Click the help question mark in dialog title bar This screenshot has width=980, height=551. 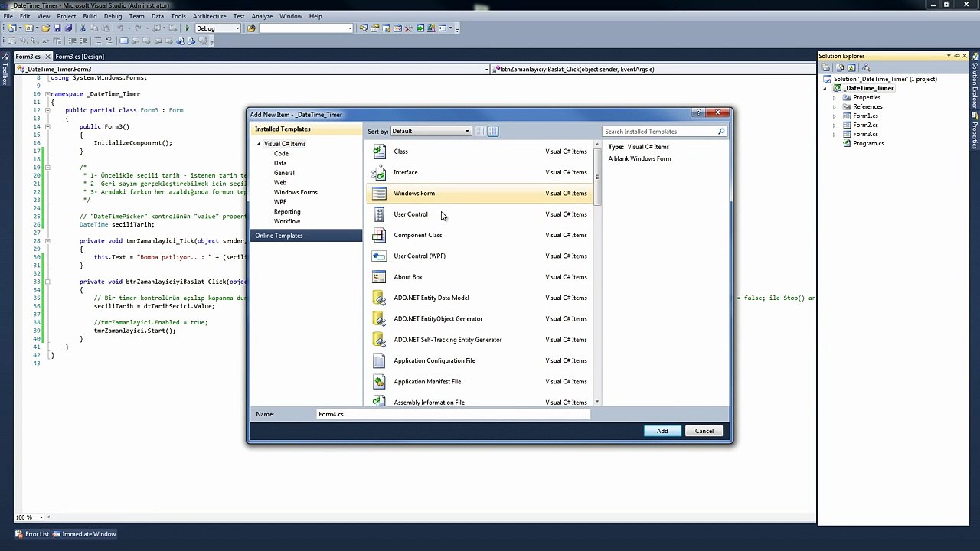pos(699,113)
